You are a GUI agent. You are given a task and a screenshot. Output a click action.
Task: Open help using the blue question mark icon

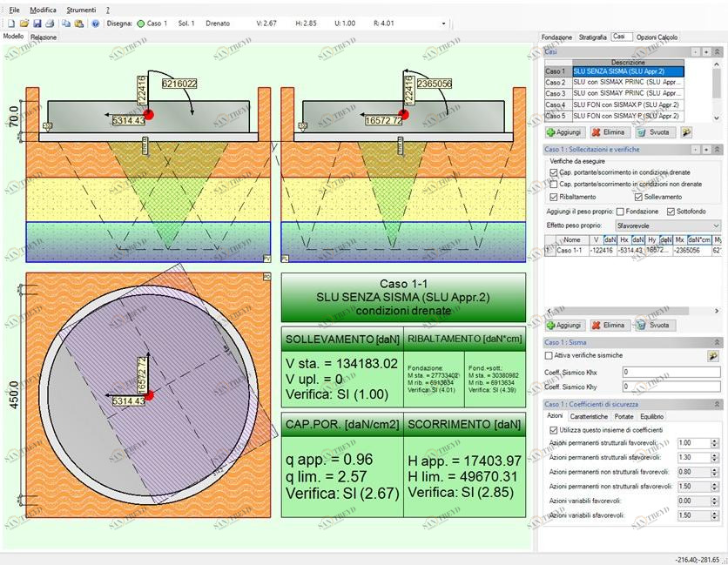click(x=95, y=24)
